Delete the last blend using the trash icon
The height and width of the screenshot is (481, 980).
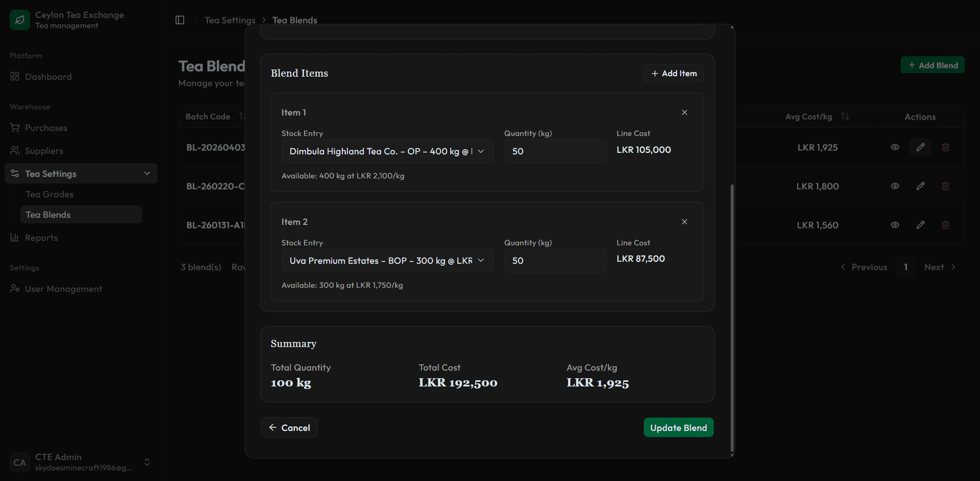(945, 225)
